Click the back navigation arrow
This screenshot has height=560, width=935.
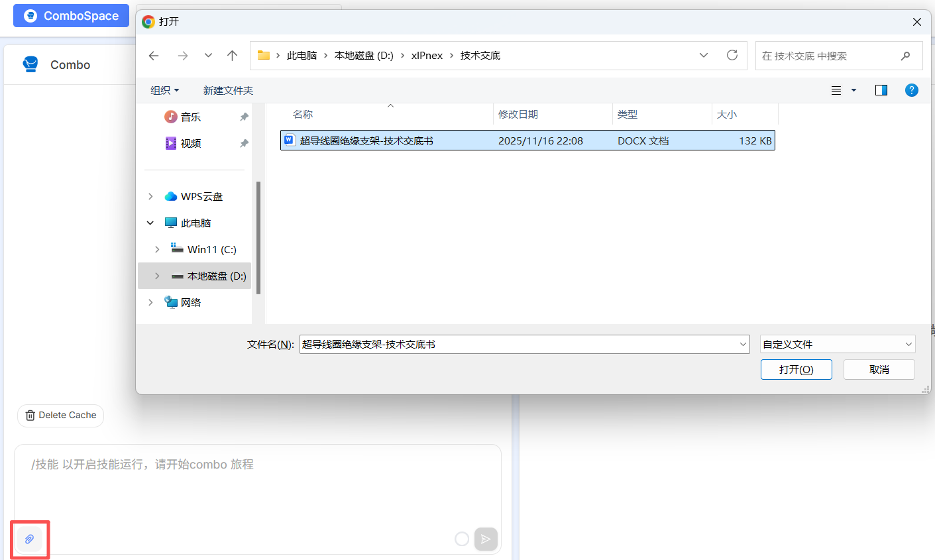point(153,56)
